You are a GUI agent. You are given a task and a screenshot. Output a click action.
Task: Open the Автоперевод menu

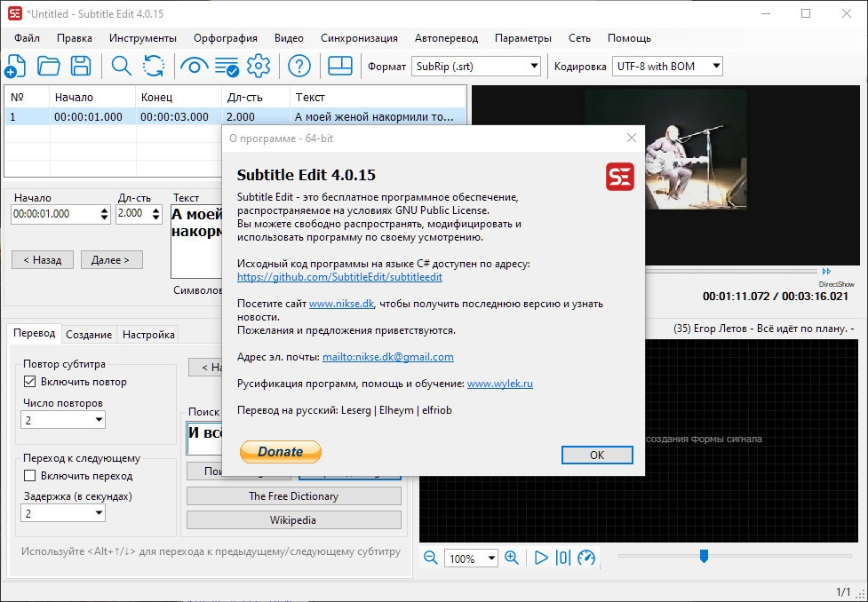(x=446, y=38)
